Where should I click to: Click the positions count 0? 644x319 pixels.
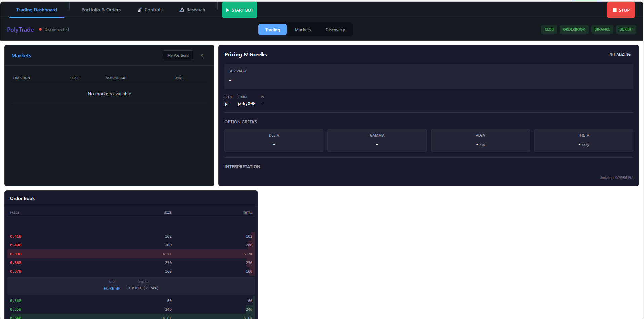point(202,56)
